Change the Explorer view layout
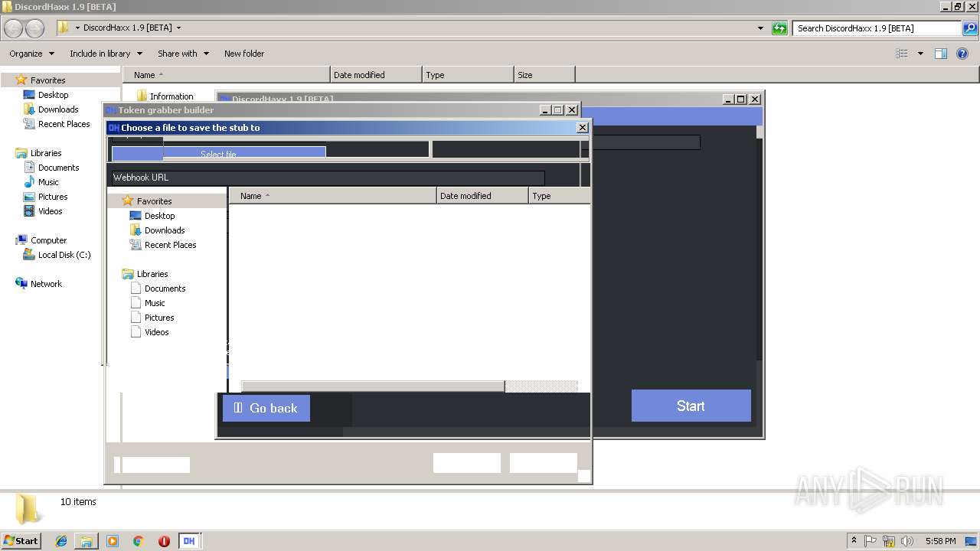The image size is (980, 551). point(902,54)
